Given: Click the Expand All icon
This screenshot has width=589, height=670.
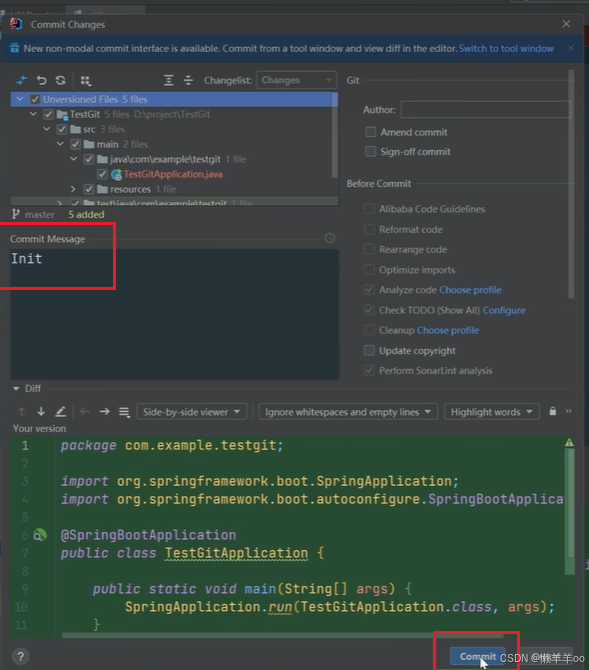Looking at the screenshot, I should click(168, 80).
